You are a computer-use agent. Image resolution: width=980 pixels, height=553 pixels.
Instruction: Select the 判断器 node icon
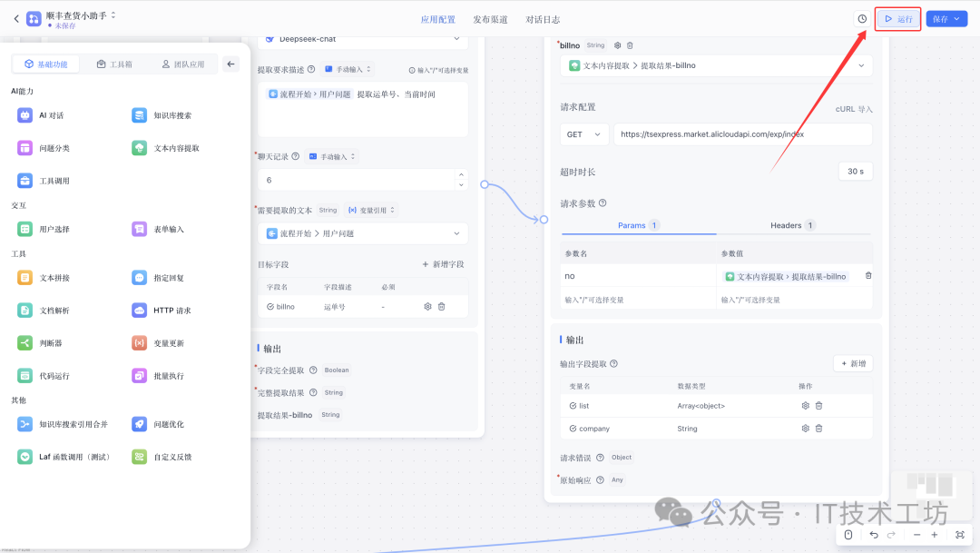point(25,342)
